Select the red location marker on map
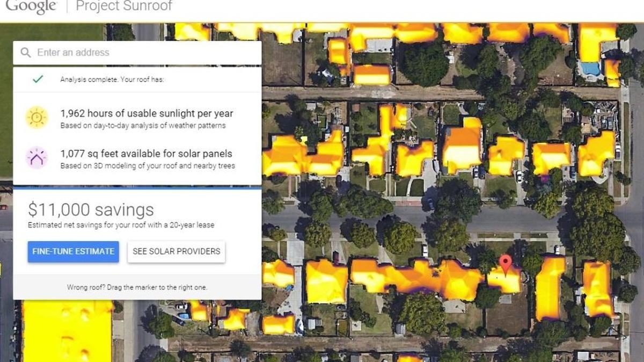This screenshot has height=362, width=644. (506, 265)
